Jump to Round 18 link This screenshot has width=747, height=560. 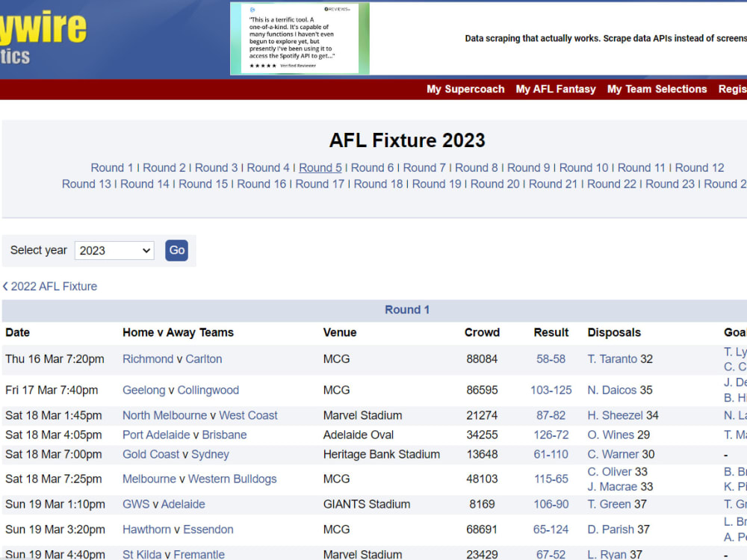tap(378, 184)
